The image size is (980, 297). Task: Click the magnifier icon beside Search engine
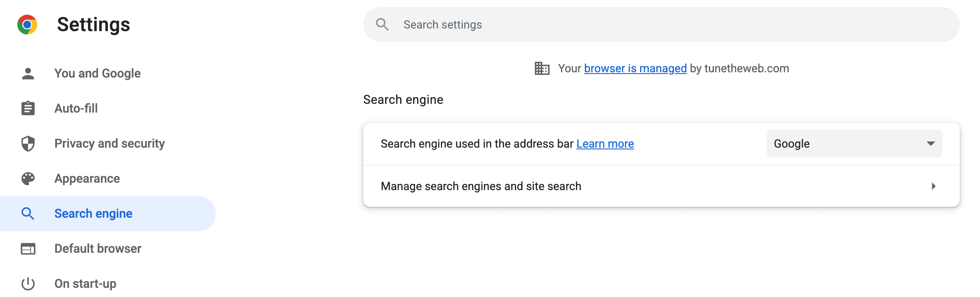[28, 214]
